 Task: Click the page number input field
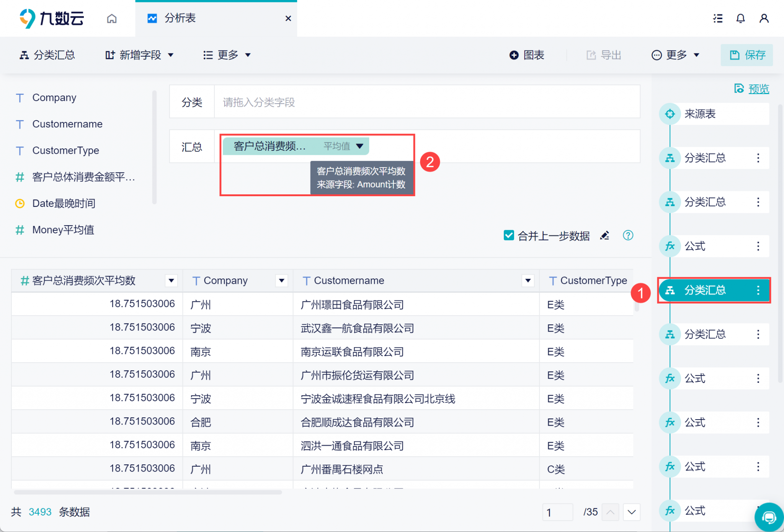pos(558,512)
